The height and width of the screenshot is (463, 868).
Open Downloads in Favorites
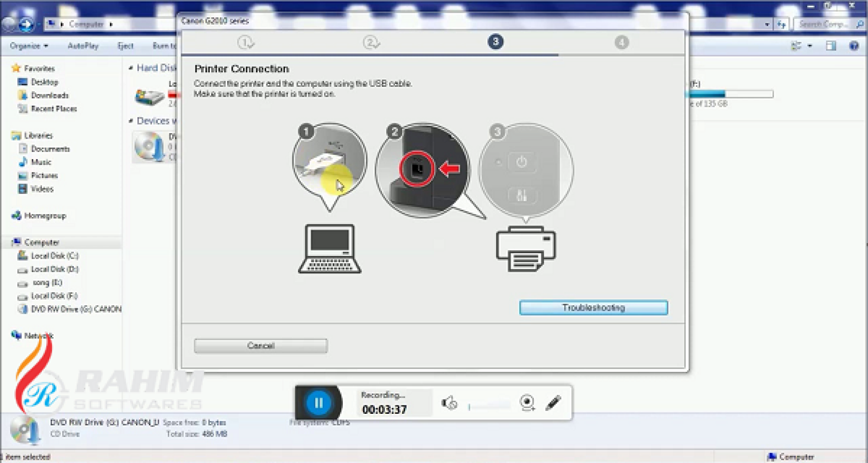[50, 95]
